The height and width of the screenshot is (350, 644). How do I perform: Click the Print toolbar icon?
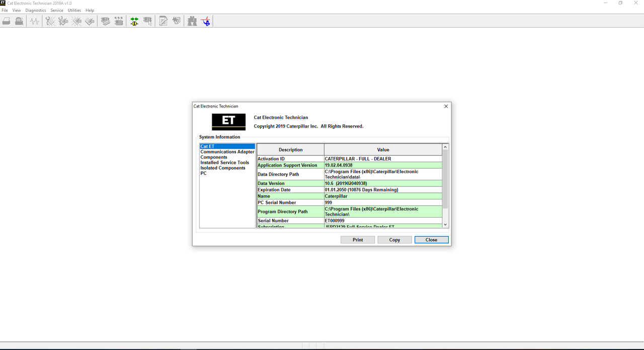coord(7,21)
